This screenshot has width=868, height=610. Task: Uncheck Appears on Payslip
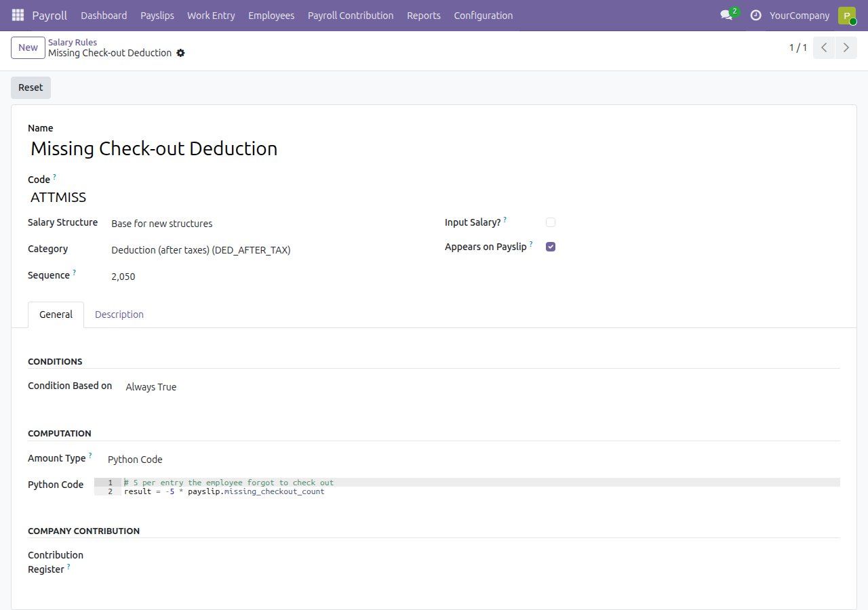point(551,247)
